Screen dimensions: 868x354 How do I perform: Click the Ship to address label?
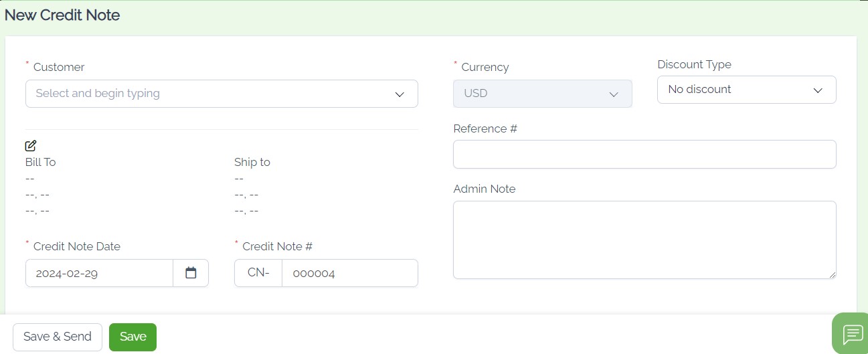[252, 162]
